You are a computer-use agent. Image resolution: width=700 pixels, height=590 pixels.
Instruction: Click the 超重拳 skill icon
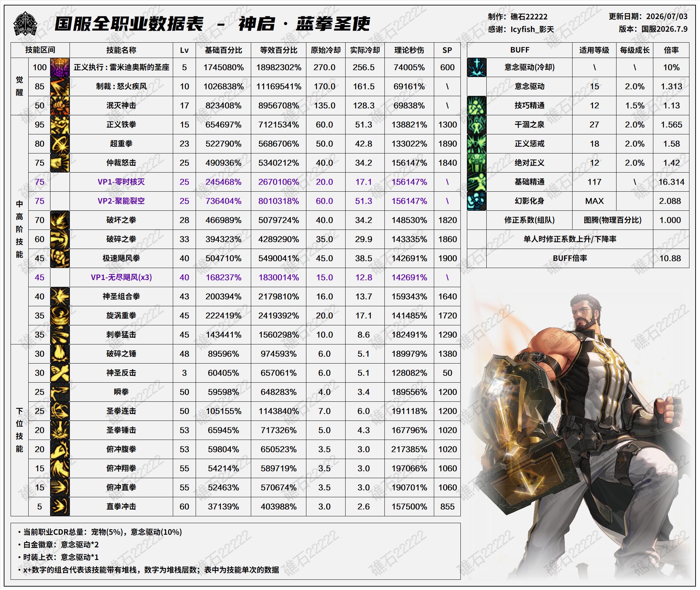60,144
